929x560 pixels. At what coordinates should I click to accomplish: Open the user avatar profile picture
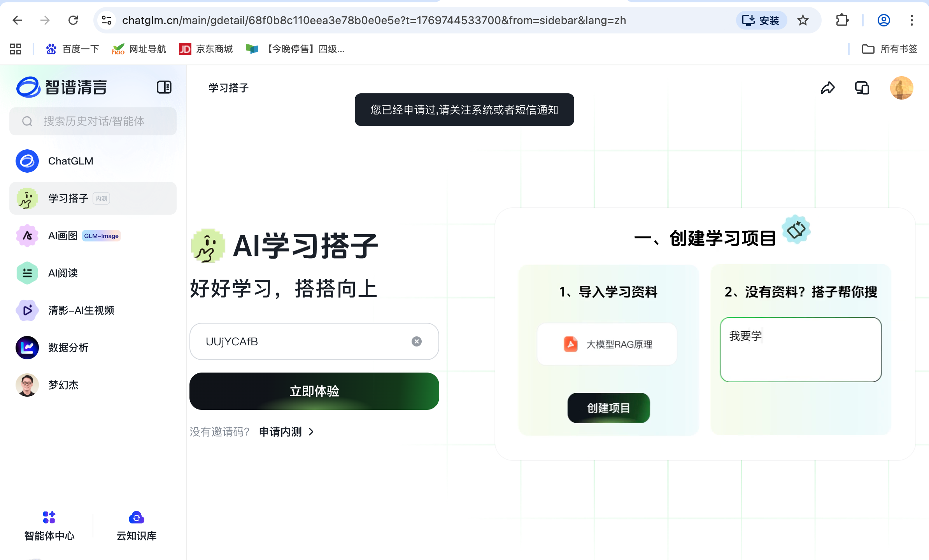(x=901, y=88)
